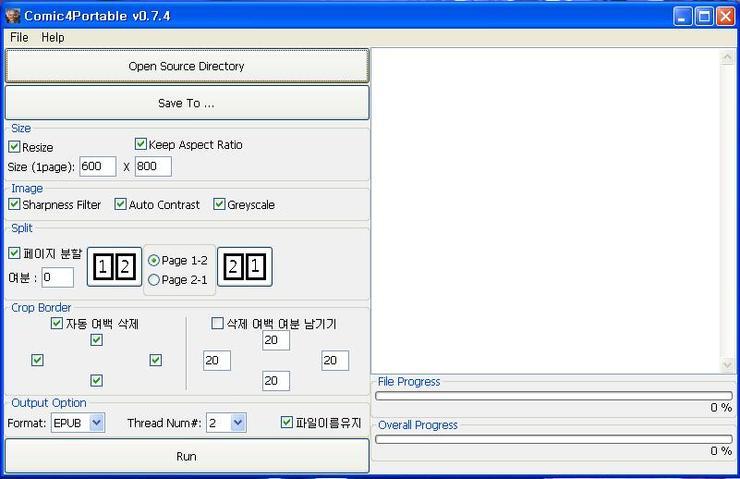This screenshot has height=479, width=740.
Task: Select the Page 2-1 radio button
Action: point(154,280)
